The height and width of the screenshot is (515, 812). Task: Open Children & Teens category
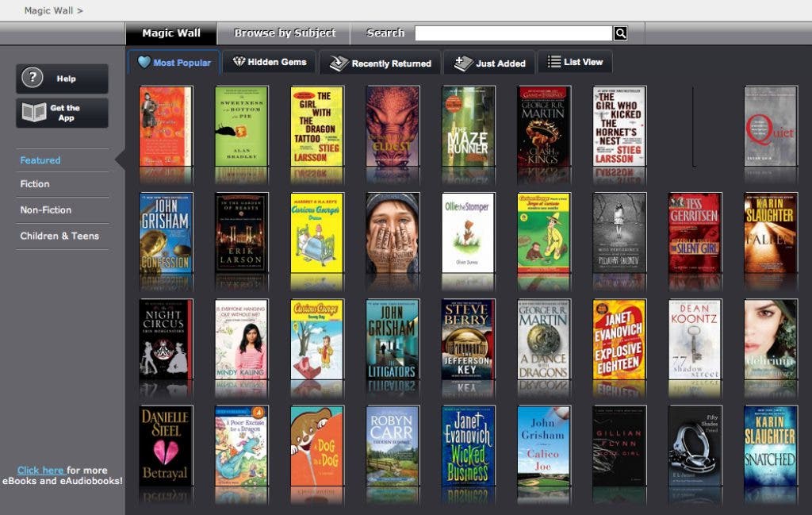tap(59, 236)
